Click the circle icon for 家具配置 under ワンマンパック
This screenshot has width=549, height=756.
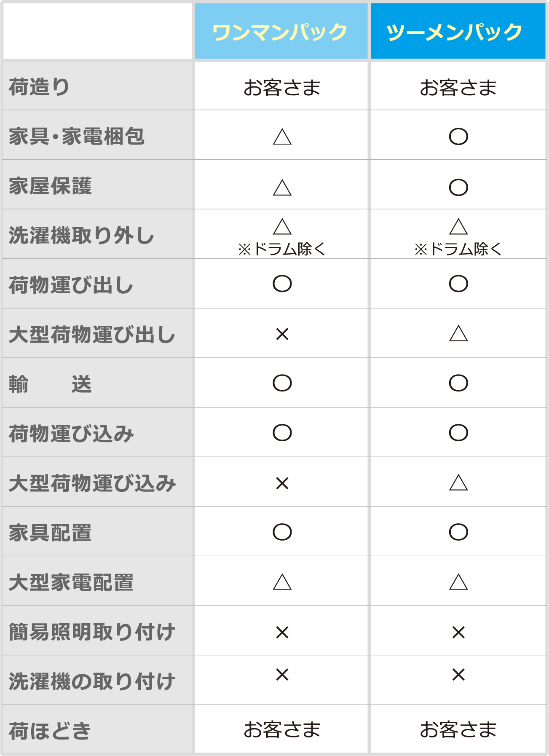282,532
